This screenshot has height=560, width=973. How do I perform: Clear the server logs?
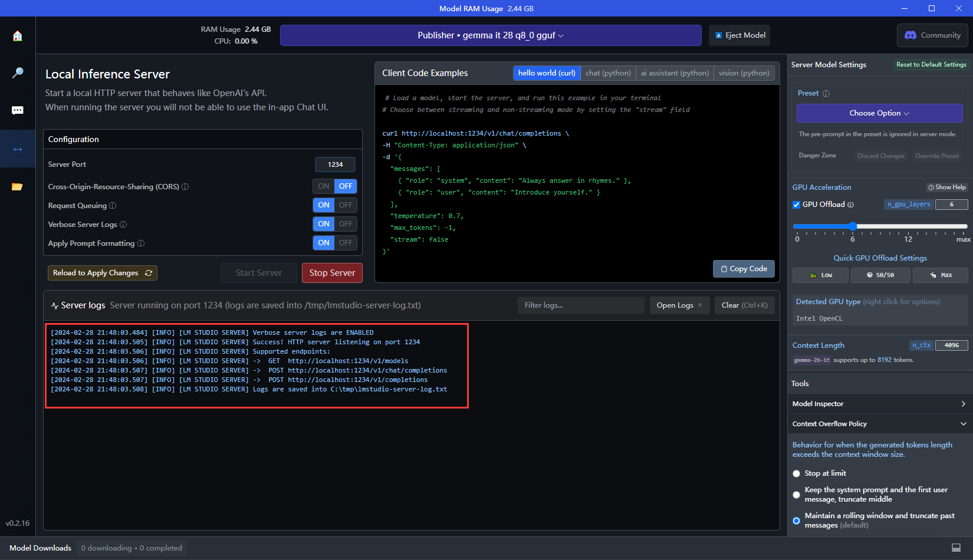[x=744, y=305]
